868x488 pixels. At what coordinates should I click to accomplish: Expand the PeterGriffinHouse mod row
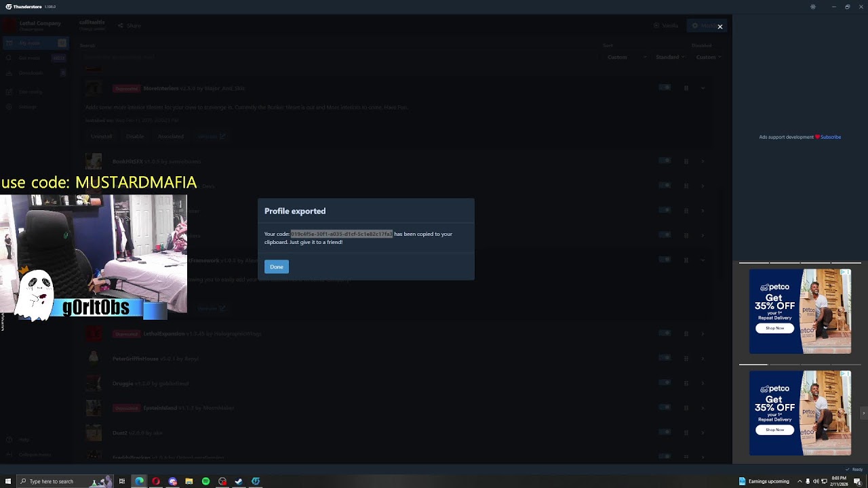tap(703, 358)
